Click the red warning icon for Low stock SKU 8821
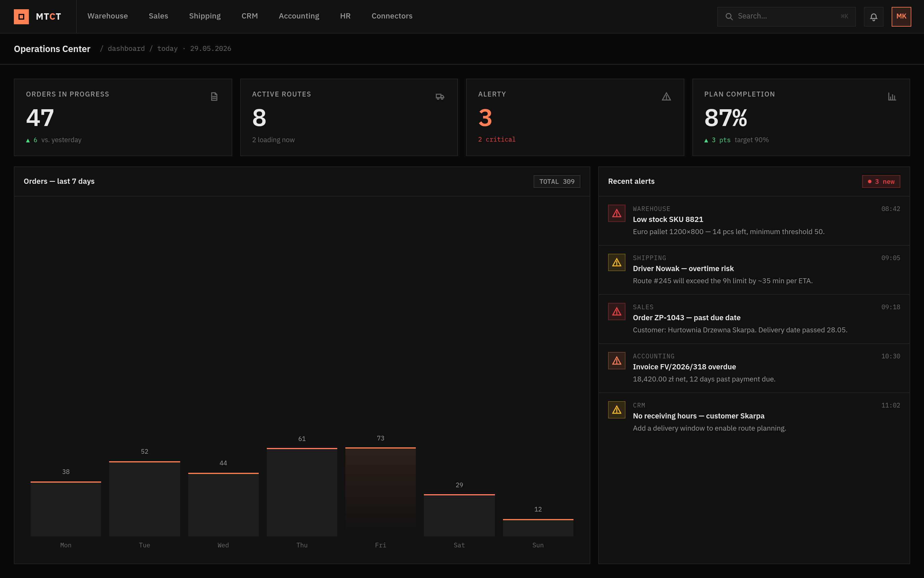Screen dimensions: 924x578 (617, 213)
